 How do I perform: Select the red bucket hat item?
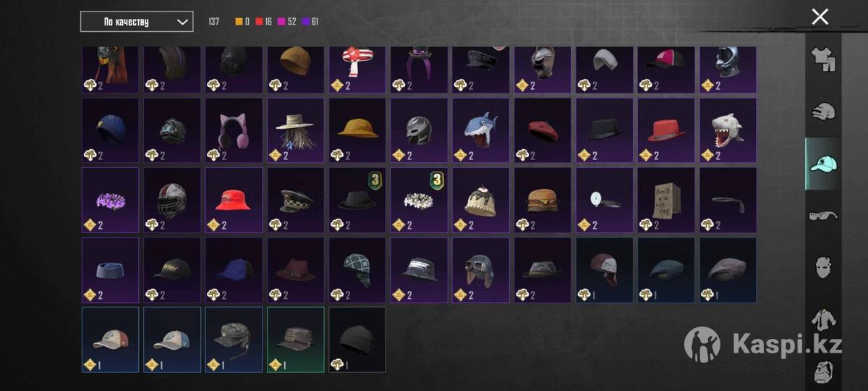coord(234,200)
